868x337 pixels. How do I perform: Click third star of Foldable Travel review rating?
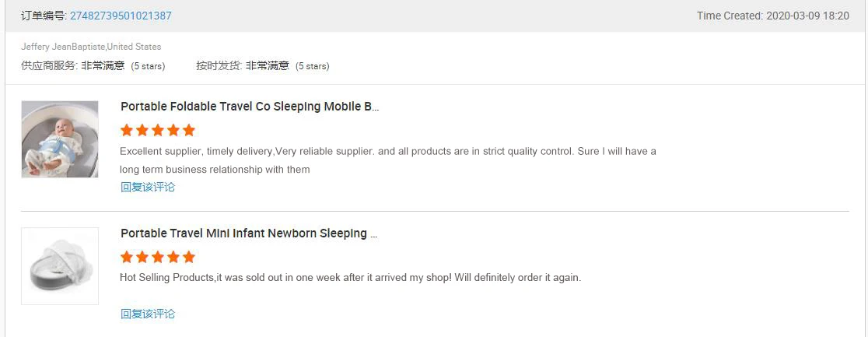point(158,130)
